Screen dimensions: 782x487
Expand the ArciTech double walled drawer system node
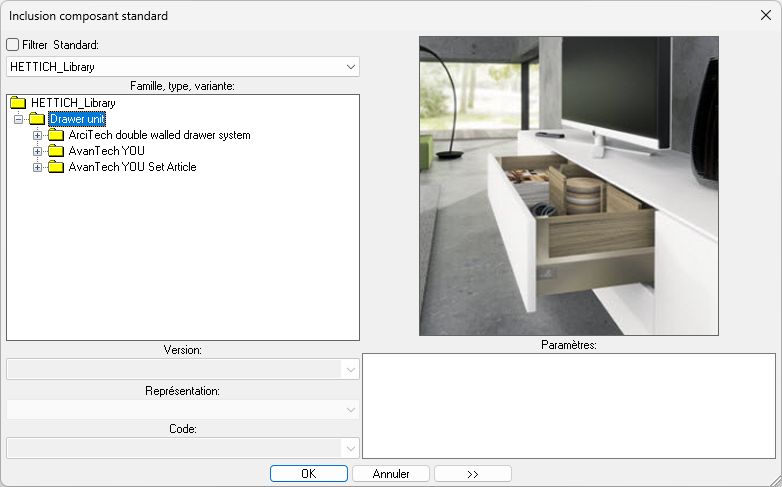click(38, 135)
